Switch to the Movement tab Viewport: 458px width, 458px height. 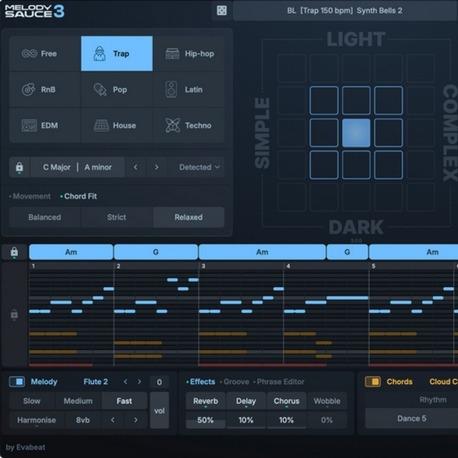30,196
